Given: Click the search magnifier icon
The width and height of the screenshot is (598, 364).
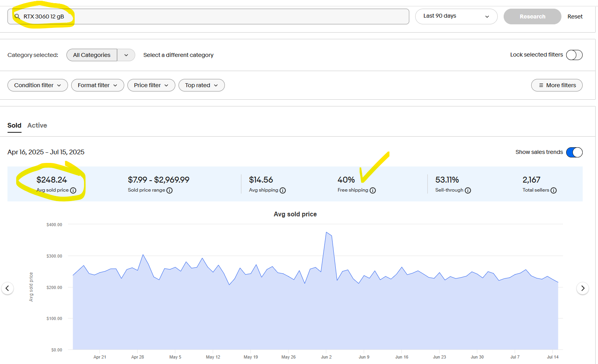Looking at the screenshot, I should pyautogui.click(x=17, y=16).
